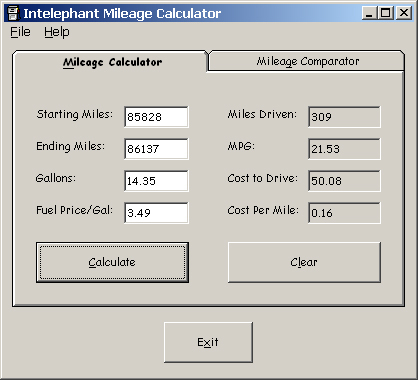Click the Cost to Drive result box
Viewport: 418px width, 380px height.
(344, 181)
